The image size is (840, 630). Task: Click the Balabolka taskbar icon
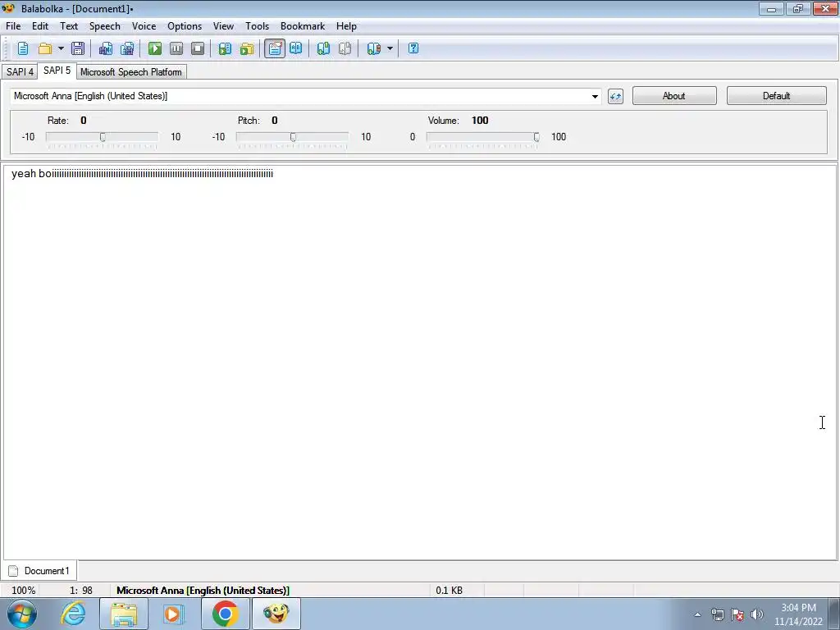point(276,614)
